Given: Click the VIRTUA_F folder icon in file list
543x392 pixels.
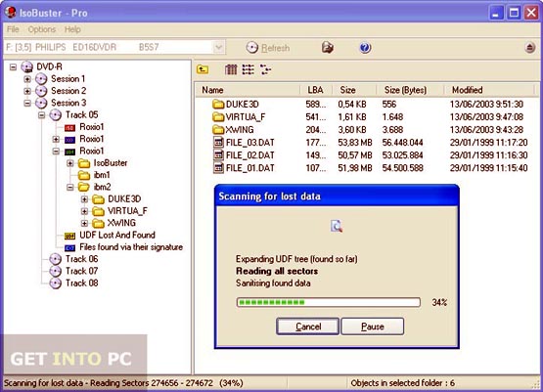Looking at the screenshot, I should (x=218, y=117).
